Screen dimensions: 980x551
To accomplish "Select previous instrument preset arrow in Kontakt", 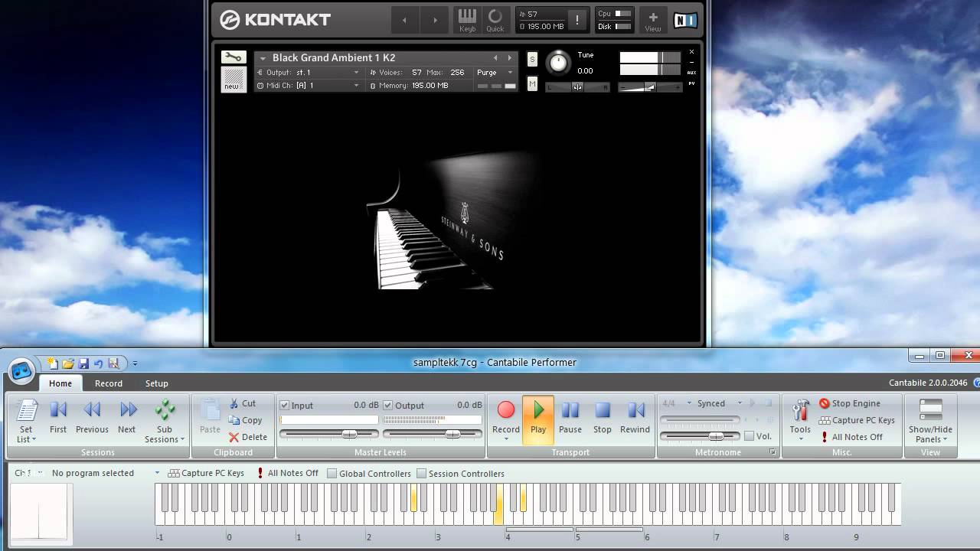I will click(495, 58).
